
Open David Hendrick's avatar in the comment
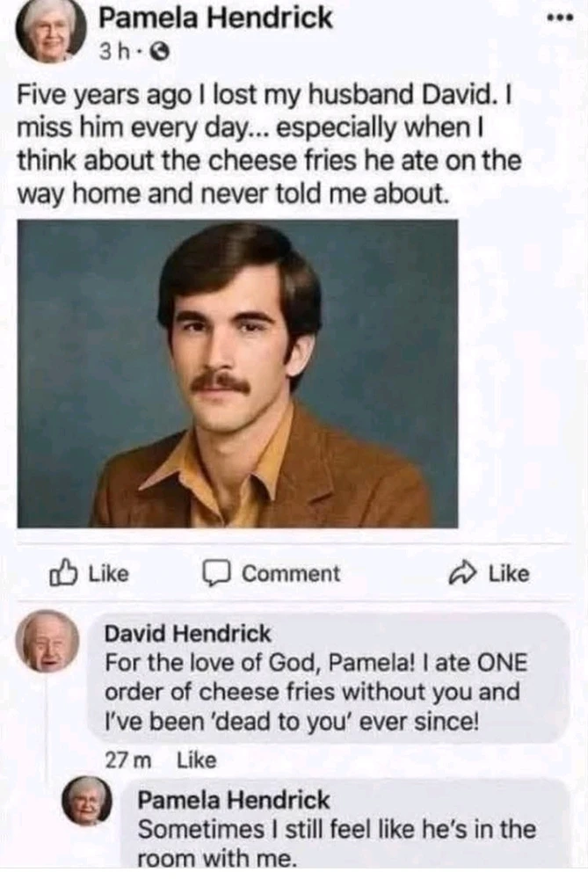[x=47, y=642]
